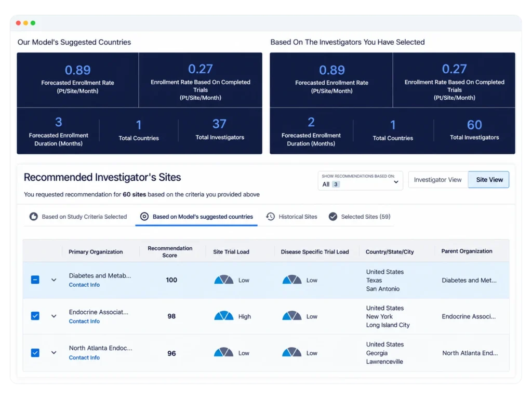Click the checkmark icon beside Selected Sites (59)
The image size is (532, 399).
coord(333,217)
